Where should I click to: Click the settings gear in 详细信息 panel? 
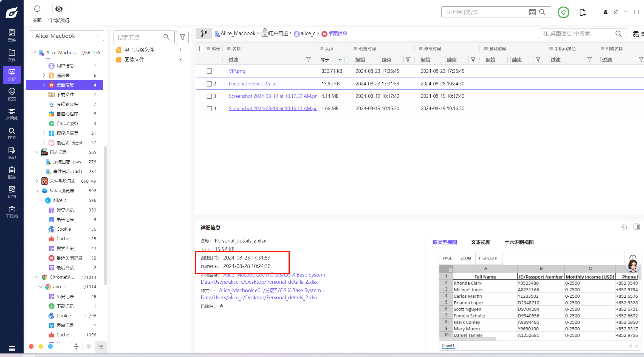(624, 227)
